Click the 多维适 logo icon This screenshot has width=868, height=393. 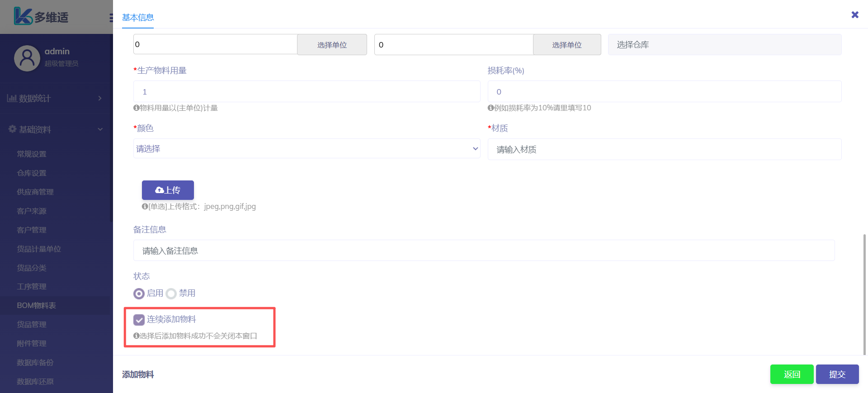pyautogui.click(x=23, y=16)
